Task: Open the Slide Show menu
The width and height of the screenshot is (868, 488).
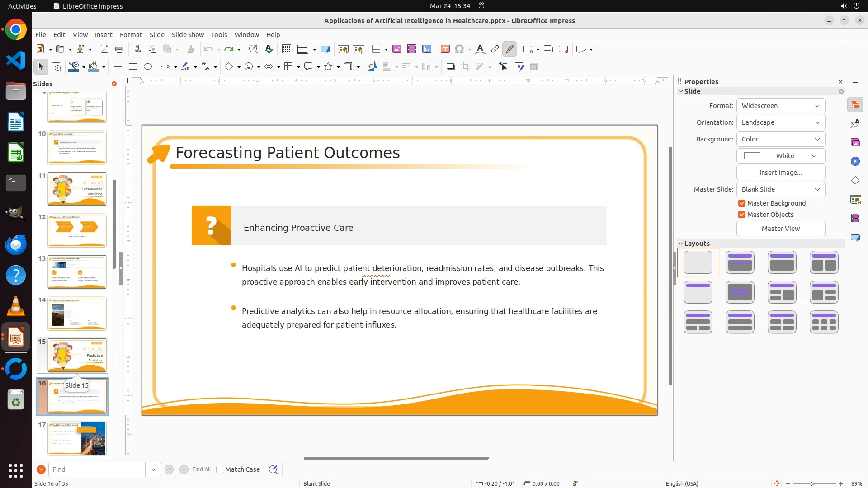Action: click(188, 35)
